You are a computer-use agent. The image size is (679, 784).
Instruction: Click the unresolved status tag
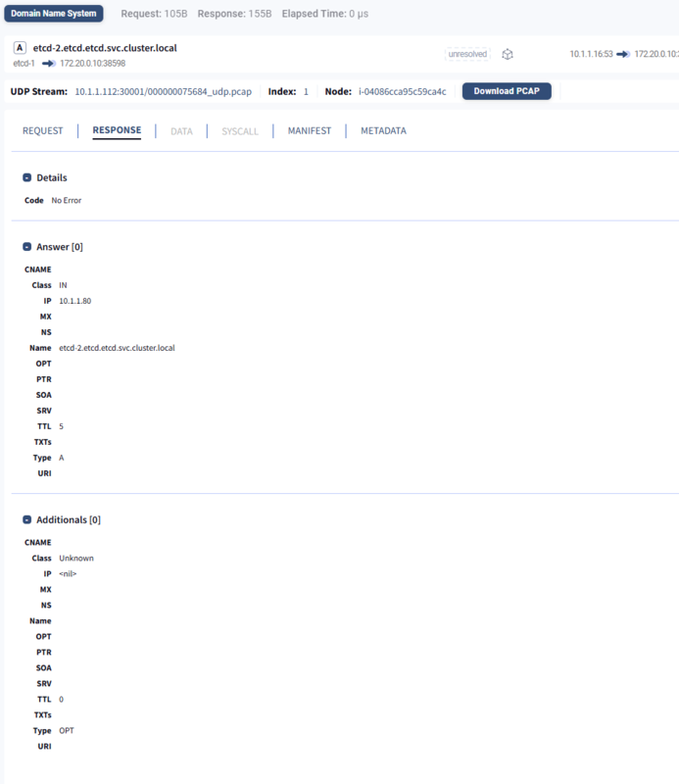467,54
